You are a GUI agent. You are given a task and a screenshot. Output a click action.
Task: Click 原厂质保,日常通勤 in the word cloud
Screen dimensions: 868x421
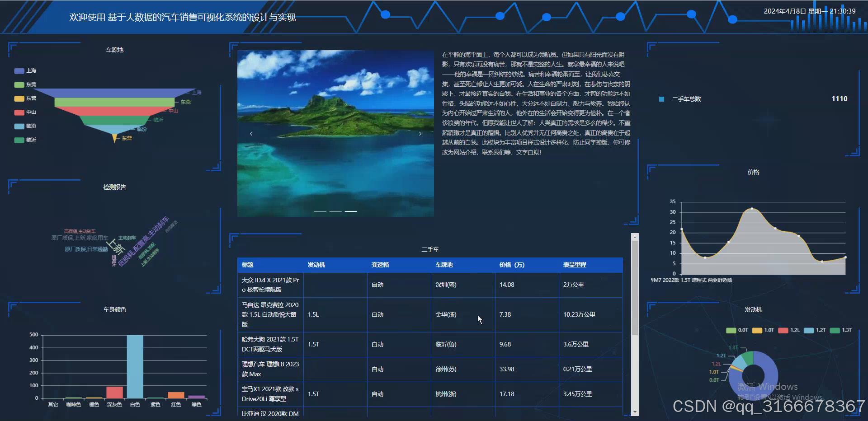(x=86, y=249)
